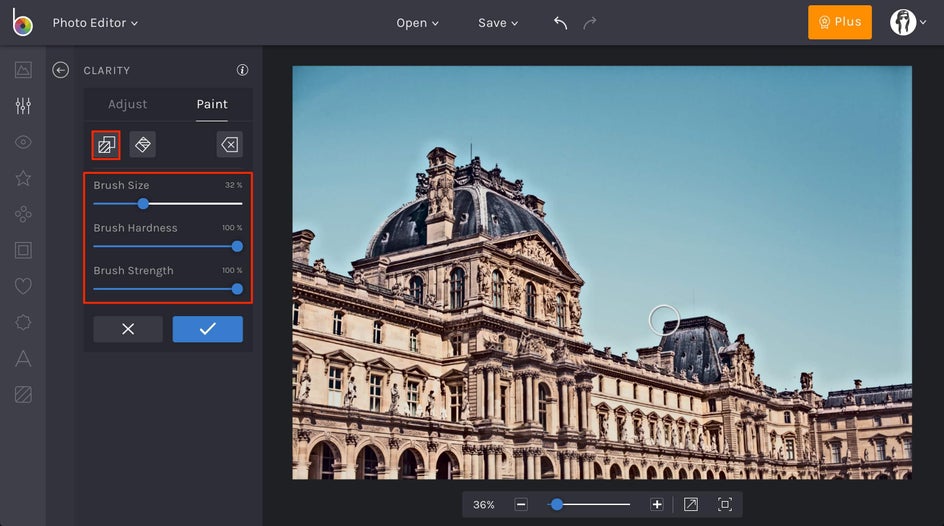Adjust the Brush Size slider
The width and height of the screenshot is (944, 526).
point(167,203)
